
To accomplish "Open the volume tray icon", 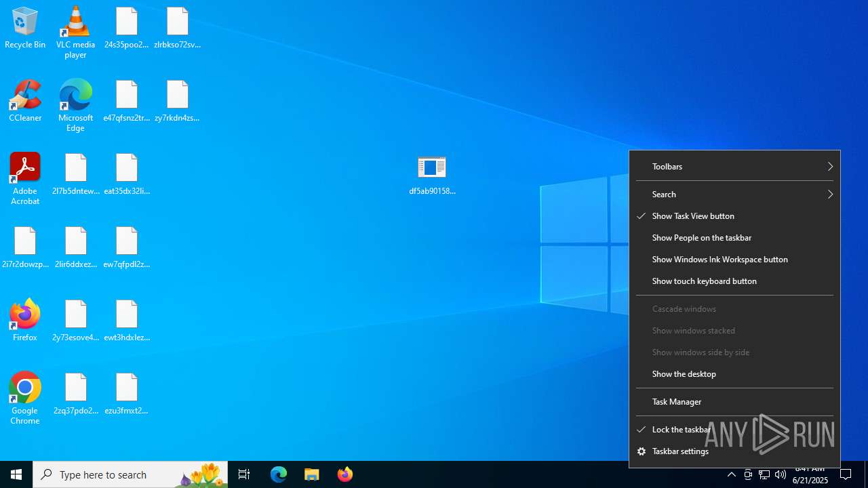I will (781, 474).
